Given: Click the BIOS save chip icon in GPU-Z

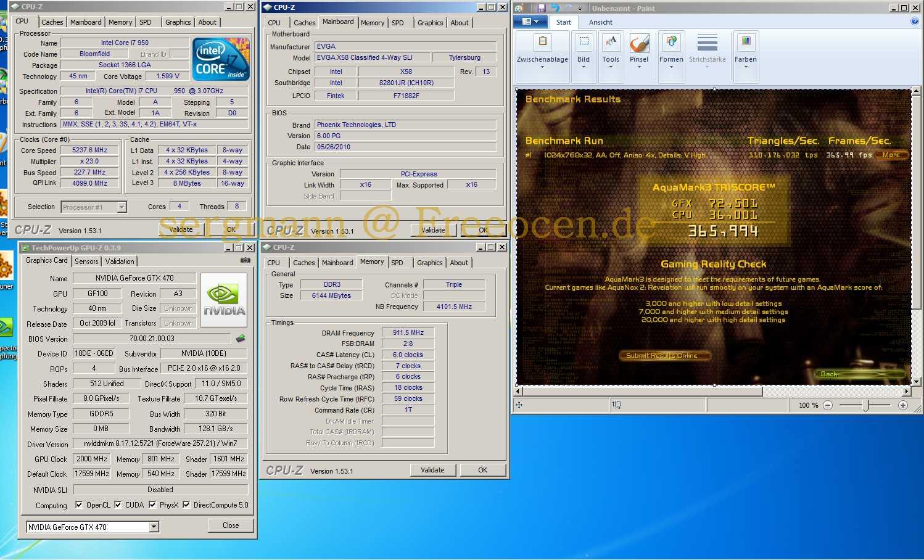Looking at the screenshot, I should tap(241, 338).
